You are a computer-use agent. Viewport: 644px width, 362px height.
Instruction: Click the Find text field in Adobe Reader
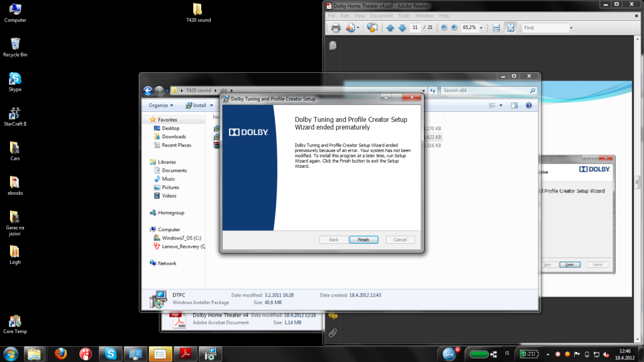[x=545, y=28]
